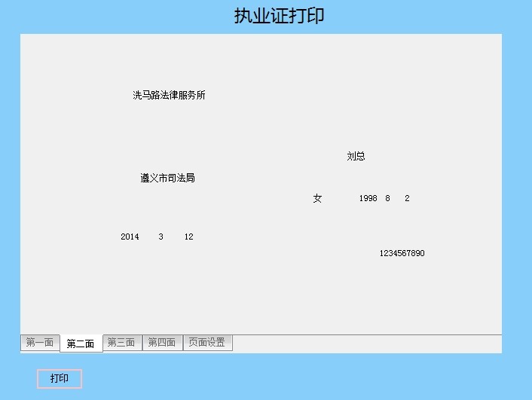Click the issue month 3

click(161, 237)
